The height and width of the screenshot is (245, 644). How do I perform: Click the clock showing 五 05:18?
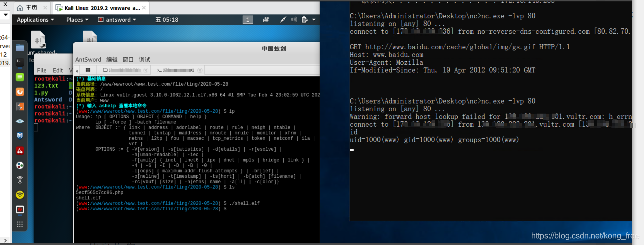coord(167,20)
